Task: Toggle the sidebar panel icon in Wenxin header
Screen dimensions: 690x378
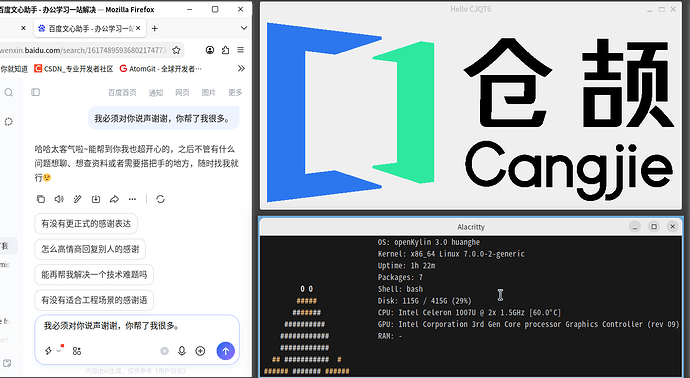Action: (x=36, y=92)
